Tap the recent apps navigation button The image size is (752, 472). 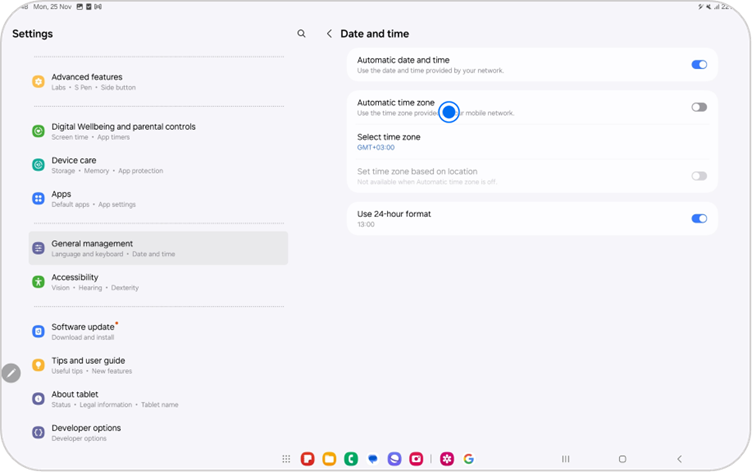565,459
